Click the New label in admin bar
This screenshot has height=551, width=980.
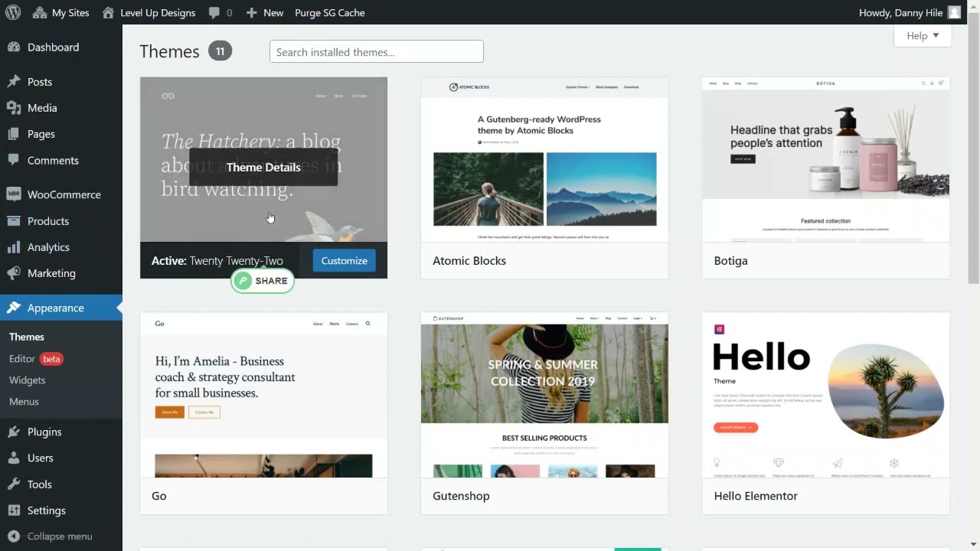[273, 12]
